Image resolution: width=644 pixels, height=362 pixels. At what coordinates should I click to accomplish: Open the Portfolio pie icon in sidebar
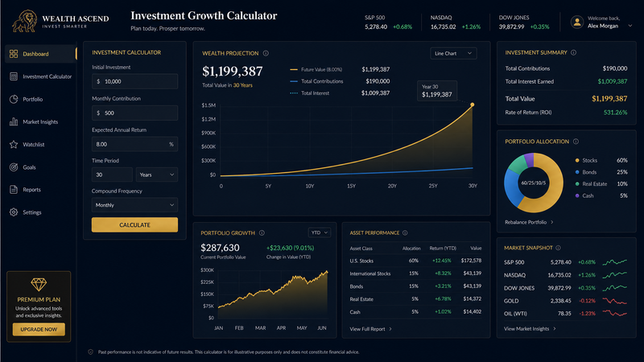click(x=14, y=99)
